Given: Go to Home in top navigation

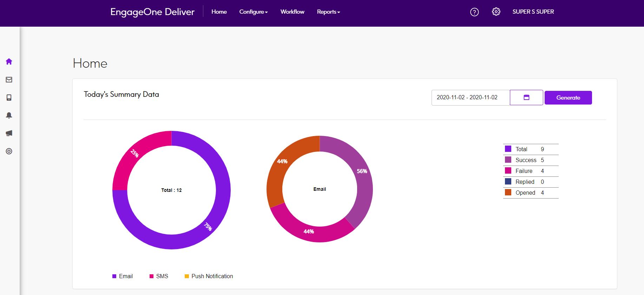Looking at the screenshot, I should point(219,12).
